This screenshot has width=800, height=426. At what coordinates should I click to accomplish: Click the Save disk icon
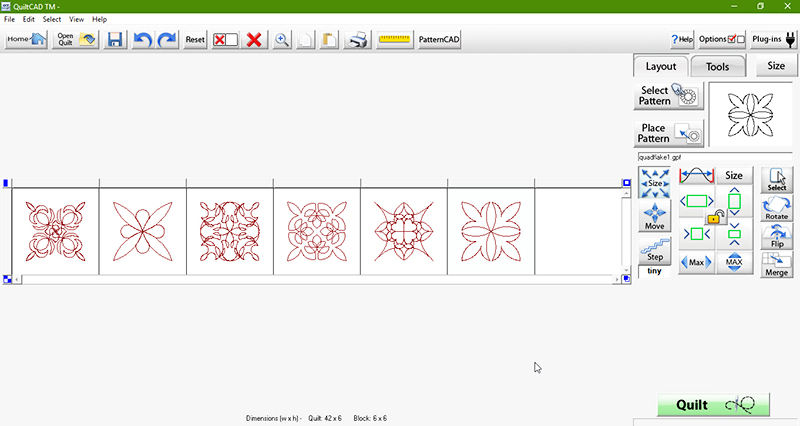[x=115, y=40]
